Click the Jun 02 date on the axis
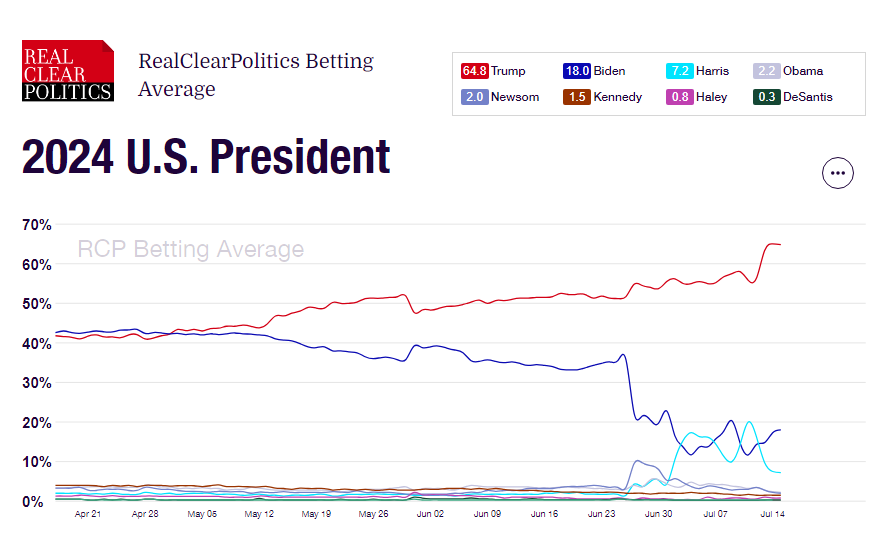 pyautogui.click(x=430, y=514)
